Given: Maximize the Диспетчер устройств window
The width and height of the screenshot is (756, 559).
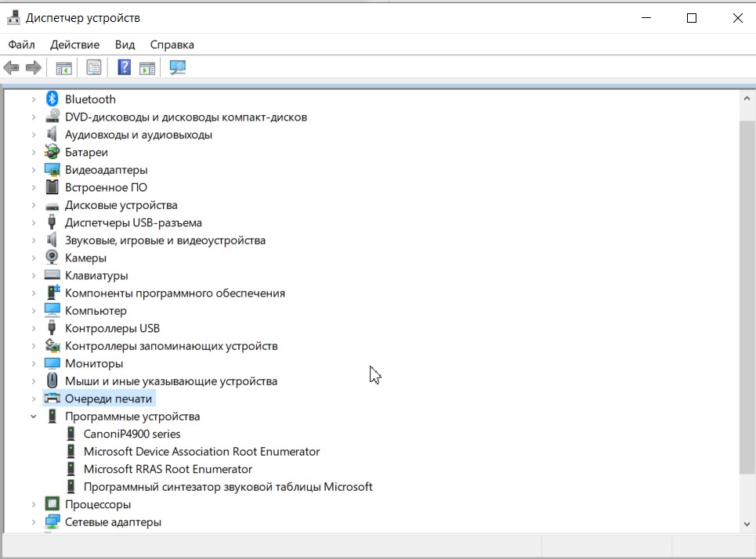Looking at the screenshot, I should click(692, 18).
